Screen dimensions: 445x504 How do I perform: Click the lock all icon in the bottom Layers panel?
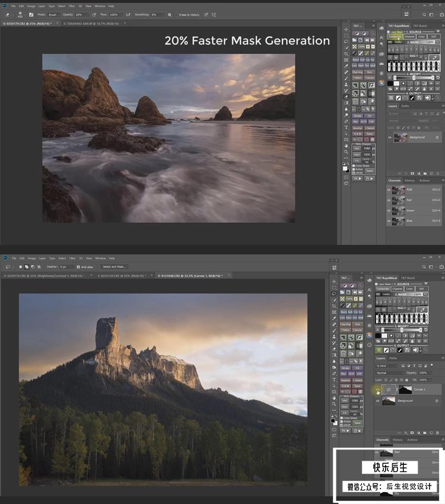click(x=406, y=380)
